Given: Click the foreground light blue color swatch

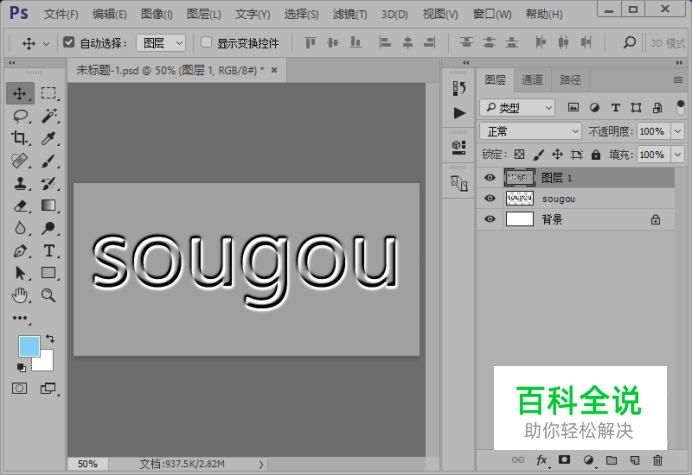Looking at the screenshot, I should tap(28, 345).
